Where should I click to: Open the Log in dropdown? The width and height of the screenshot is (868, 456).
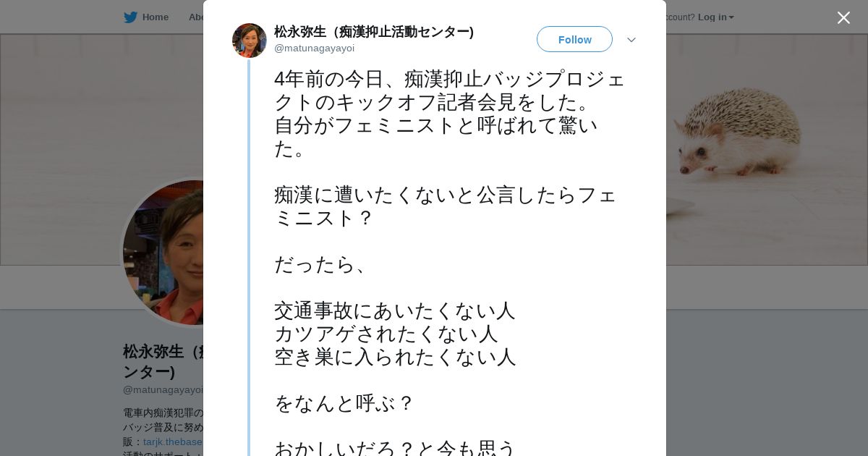click(715, 17)
